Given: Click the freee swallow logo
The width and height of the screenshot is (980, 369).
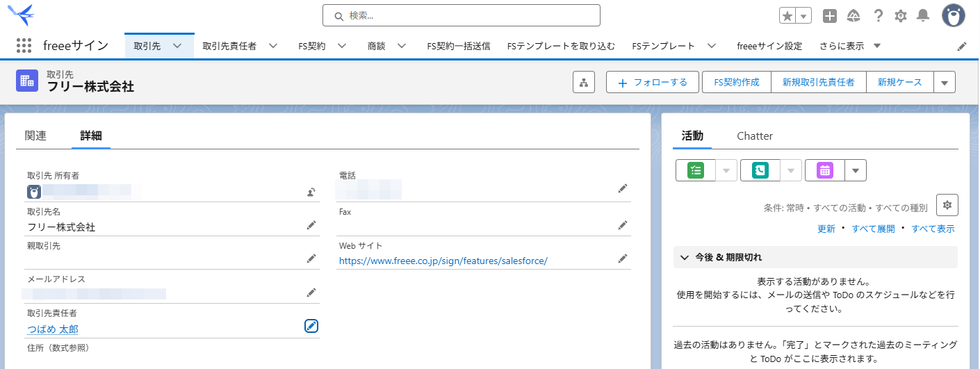Looking at the screenshot, I should (21, 15).
